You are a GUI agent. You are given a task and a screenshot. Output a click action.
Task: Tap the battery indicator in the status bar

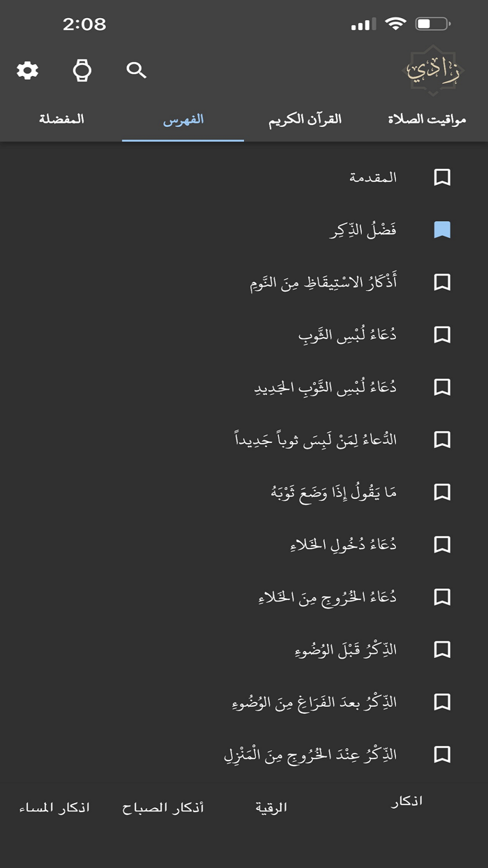[433, 22]
